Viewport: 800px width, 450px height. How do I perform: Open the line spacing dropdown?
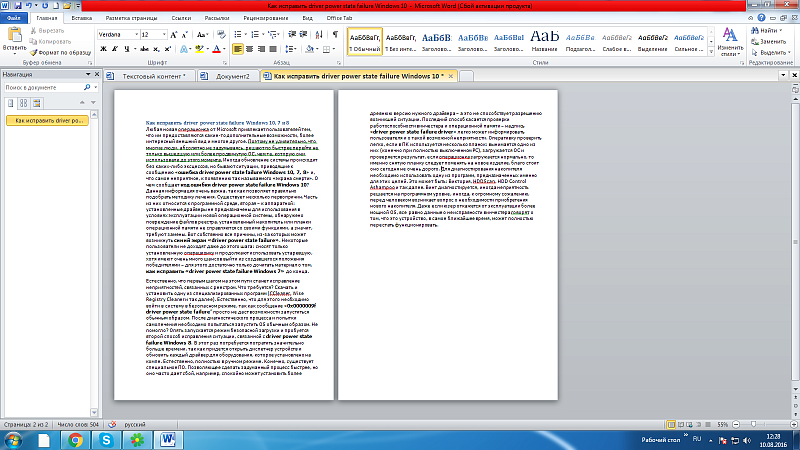291,49
